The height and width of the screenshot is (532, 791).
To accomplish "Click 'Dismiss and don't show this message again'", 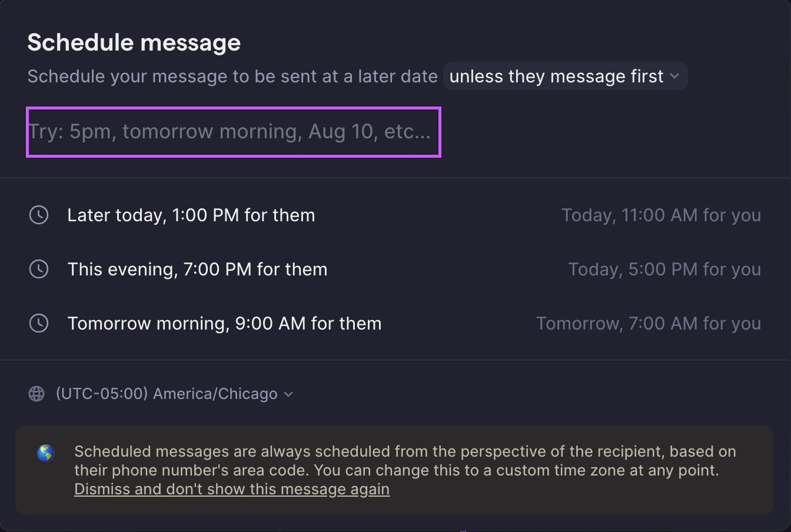I will (x=231, y=489).
